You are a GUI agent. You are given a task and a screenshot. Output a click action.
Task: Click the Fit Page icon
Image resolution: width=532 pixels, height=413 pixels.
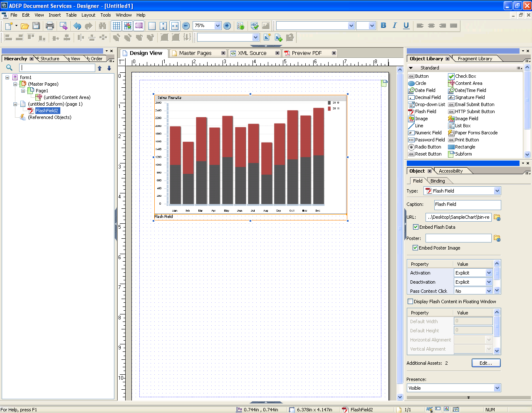point(152,26)
